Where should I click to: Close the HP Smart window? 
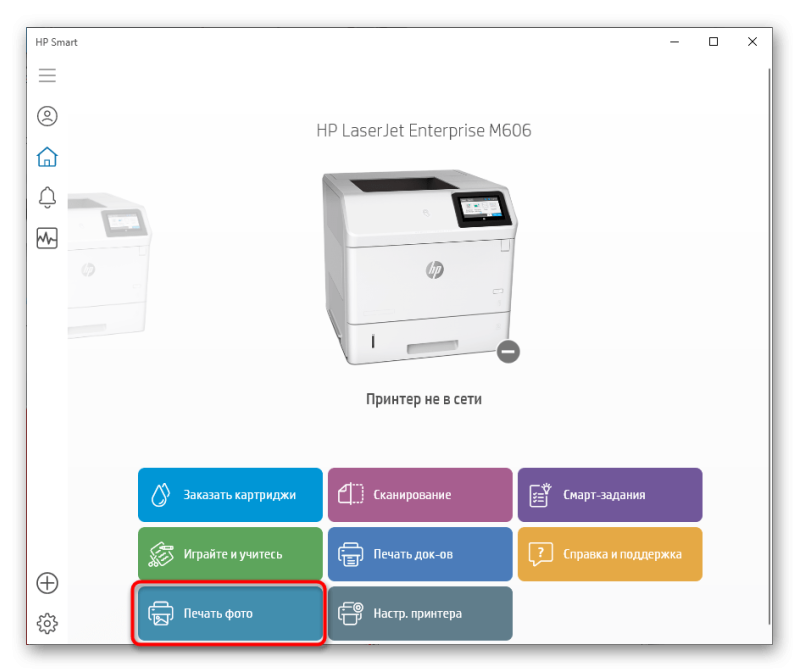coord(752,42)
